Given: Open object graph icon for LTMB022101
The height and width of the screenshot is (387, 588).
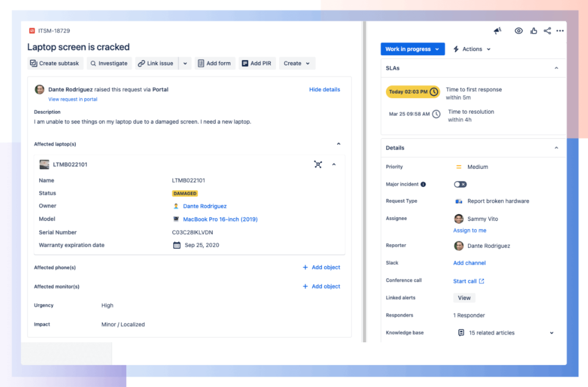Looking at the screenshot, I should click(x=318, y=165).
